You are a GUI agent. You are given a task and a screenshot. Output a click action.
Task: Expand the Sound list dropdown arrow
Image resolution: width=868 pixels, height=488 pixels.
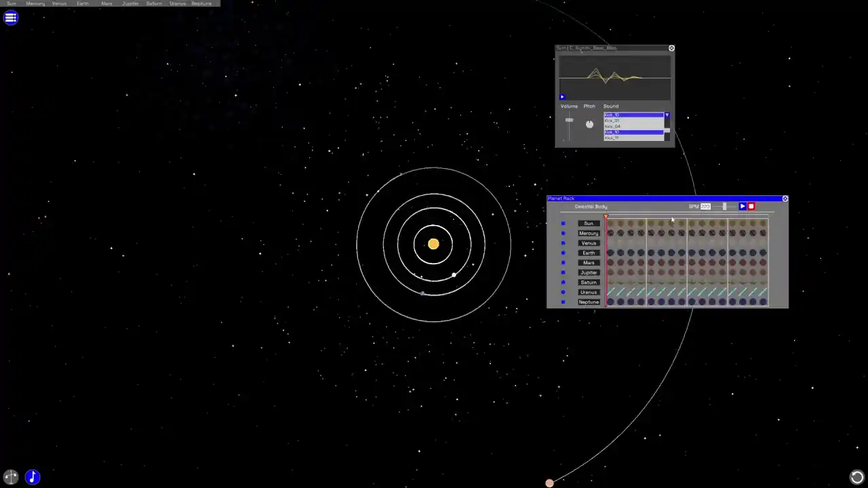[x=667, y=115]
